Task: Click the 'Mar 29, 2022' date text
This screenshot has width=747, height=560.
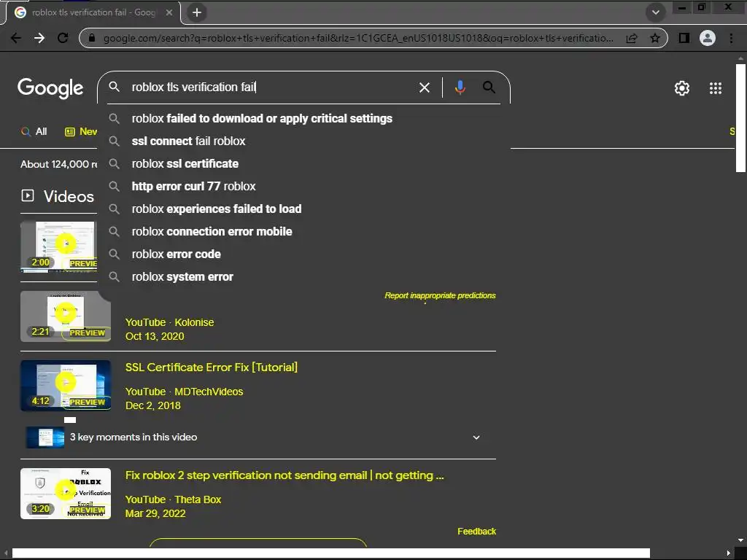Action: point(155,514)
